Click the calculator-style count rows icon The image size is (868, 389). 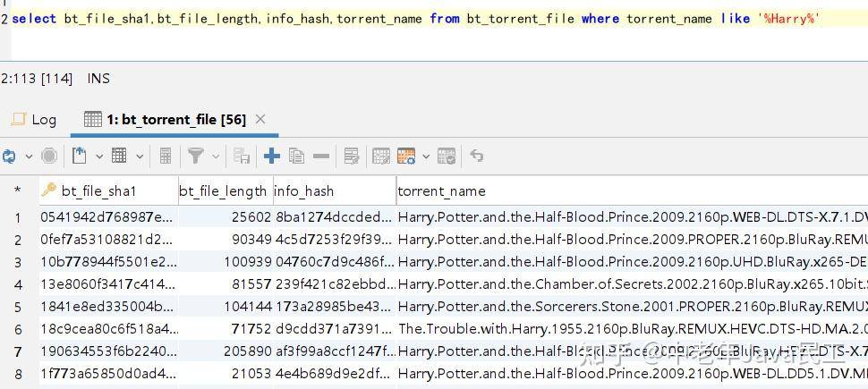click(x=165, y=156)
